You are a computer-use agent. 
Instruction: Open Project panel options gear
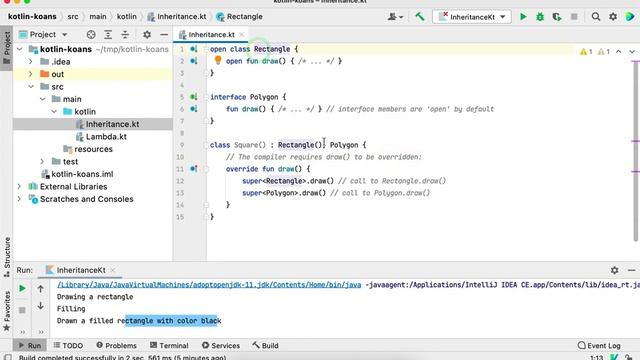pos(147,35)
